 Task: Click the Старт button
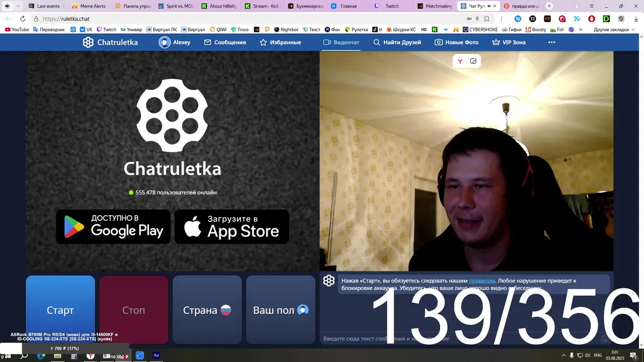coord(60,310)
